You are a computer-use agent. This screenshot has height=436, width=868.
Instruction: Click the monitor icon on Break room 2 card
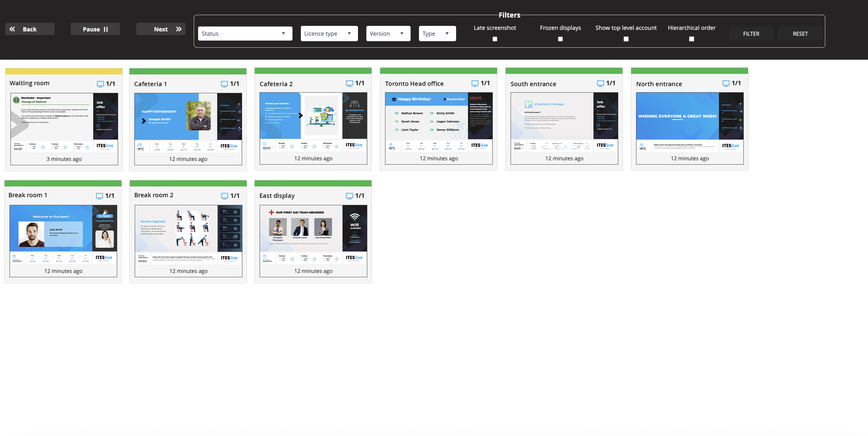point(225,196)
